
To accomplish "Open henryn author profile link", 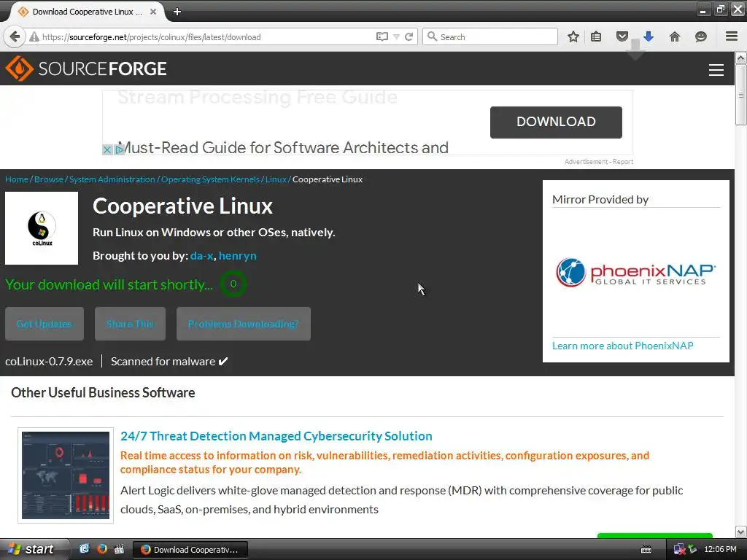I will [x=237, y=256].
